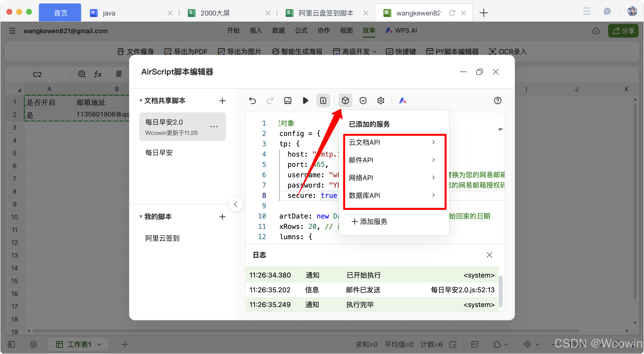Open a new tab with plus icon

[483, 13]
